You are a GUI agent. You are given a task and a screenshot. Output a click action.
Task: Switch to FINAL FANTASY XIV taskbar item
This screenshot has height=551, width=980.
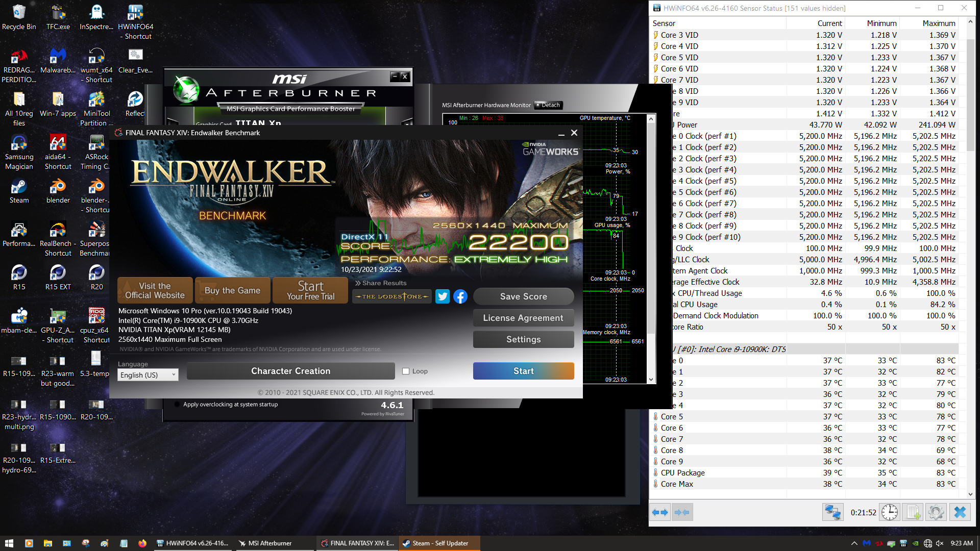[x=357, y=543]
